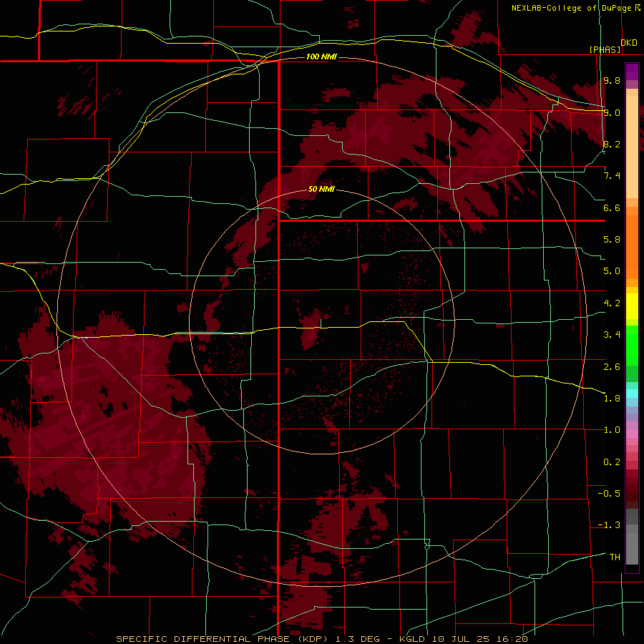644x644 pixels.
Task: Pick the pink segment of the color bar
Action: (x=632, y=434)
